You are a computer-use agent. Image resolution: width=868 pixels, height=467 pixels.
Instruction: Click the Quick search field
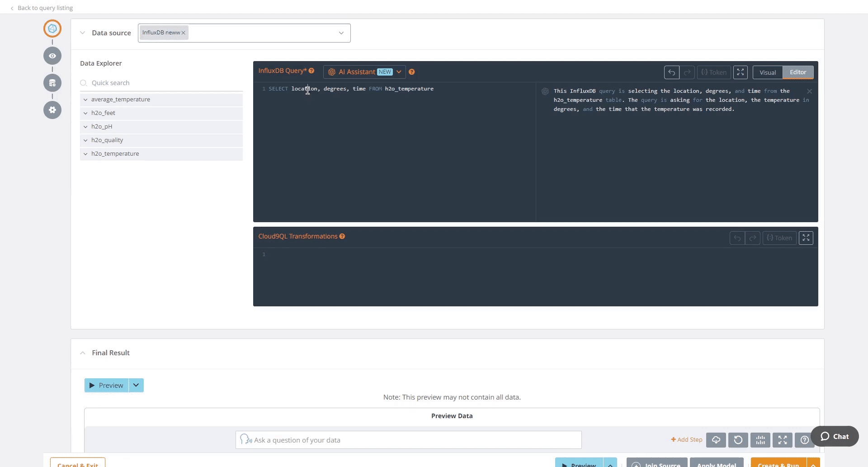[x=163, y=83]
